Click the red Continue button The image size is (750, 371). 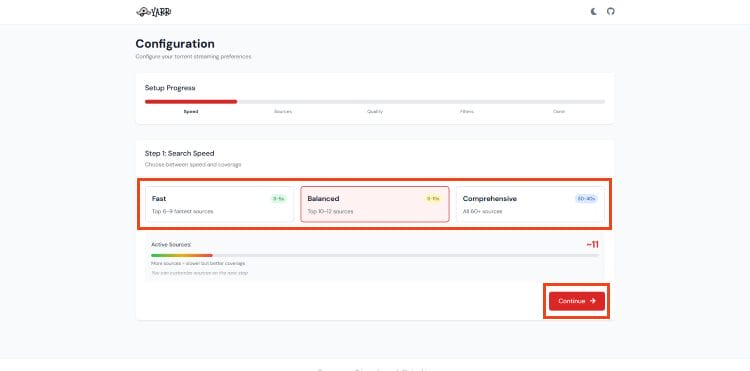[577, 301]
